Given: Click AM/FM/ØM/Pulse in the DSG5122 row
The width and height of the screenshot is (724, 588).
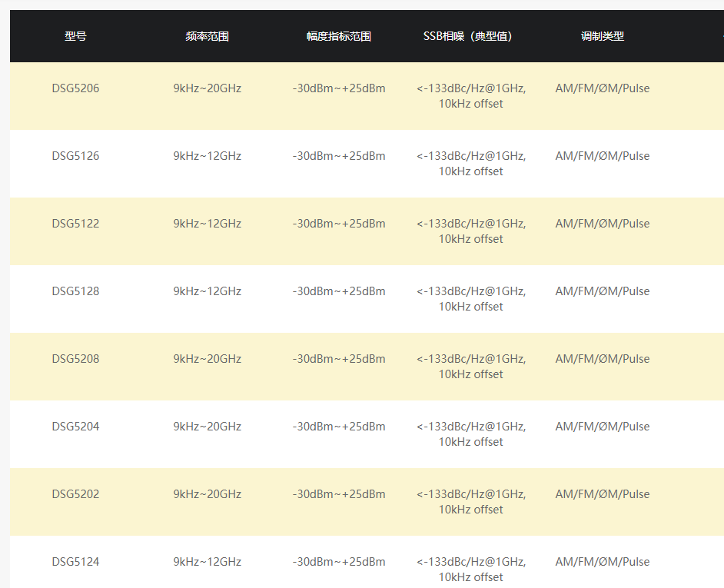Looking at the screenshot, I should click(x=602, y=224).
